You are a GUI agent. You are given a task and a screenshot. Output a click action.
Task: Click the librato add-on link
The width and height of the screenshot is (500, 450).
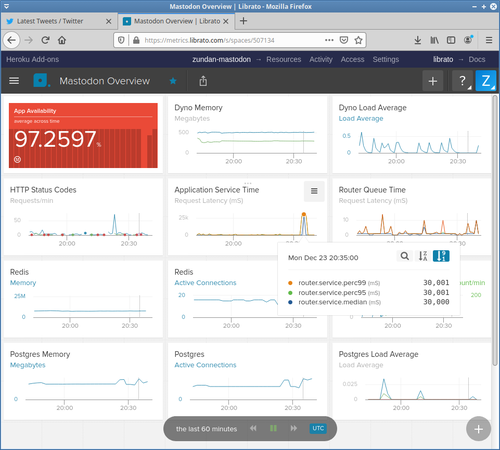pos(443,59)
